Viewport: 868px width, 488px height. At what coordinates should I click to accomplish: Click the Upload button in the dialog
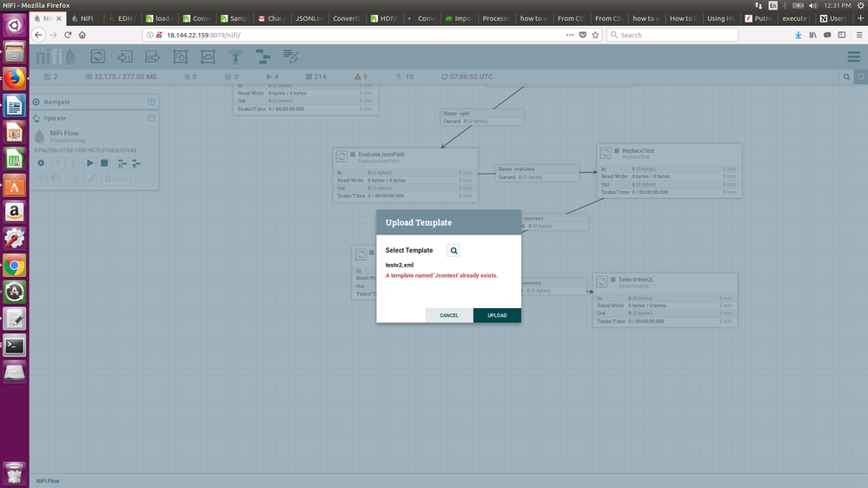pos(496,315)
